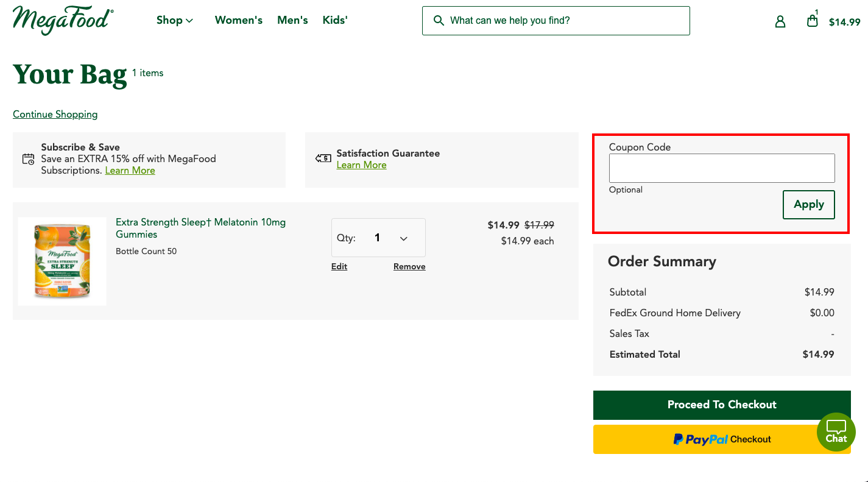Open Learn More under Satisfaction Guarantee
Viewport: 868px width, 482px height.
(x=362, y=165)
